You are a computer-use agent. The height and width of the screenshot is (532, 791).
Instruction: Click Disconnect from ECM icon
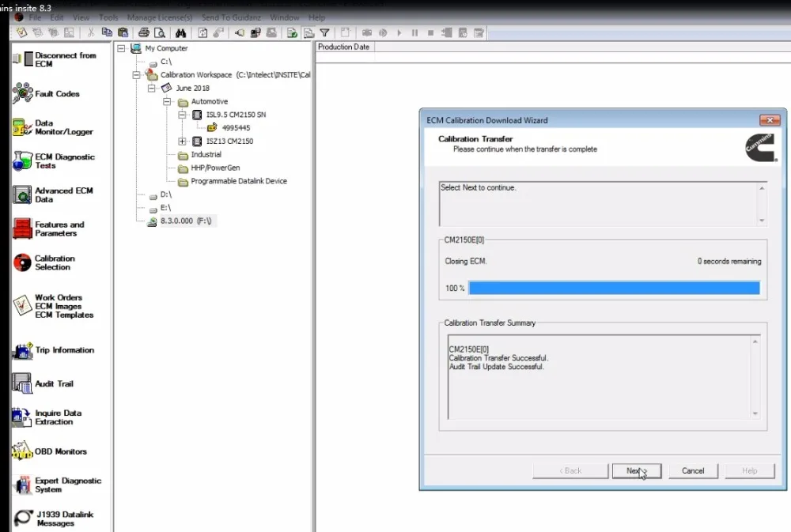tap(23, 59)
